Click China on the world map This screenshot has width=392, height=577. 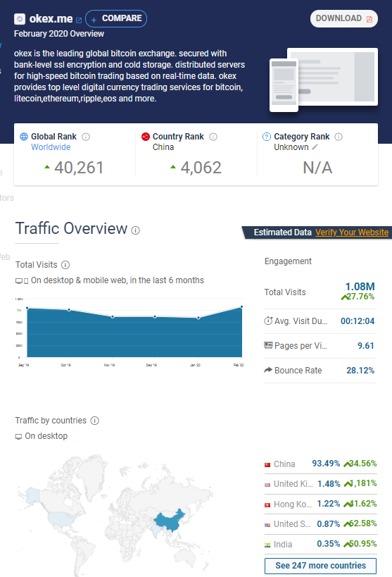(x=170, y=520)
